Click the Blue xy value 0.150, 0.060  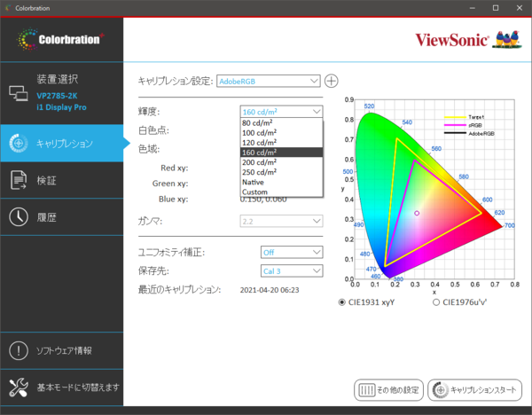tap(263, 200)
